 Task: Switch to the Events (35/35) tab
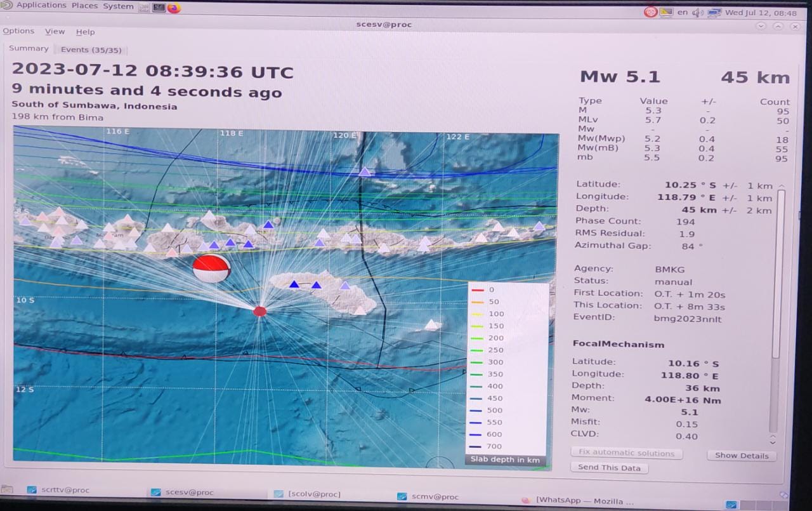pyautogui.click(x=91, y=50)
